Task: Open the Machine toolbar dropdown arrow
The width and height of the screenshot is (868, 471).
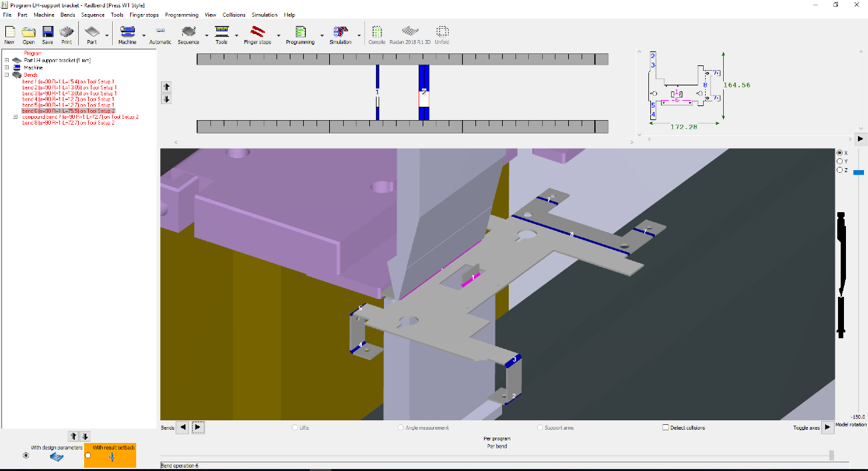Action: [x=143, y=35]
